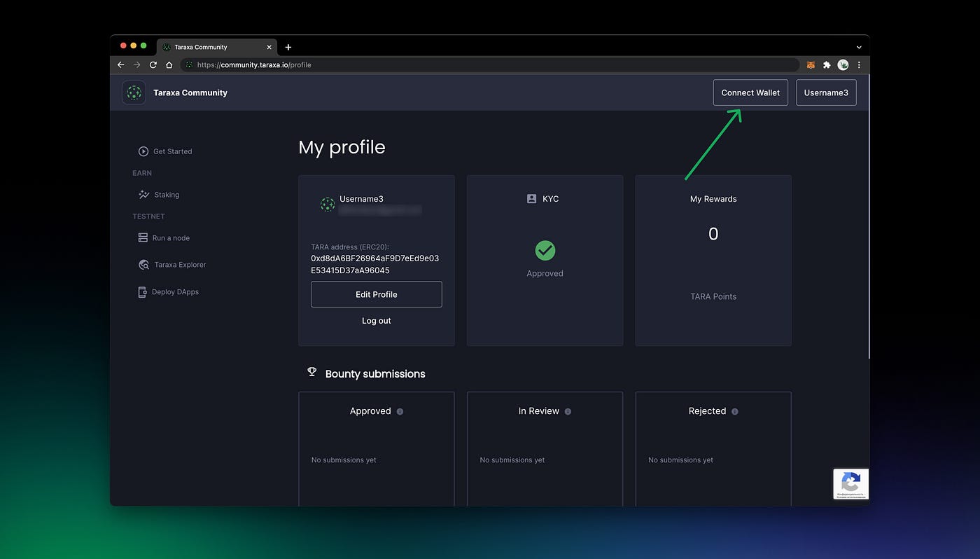Click the Connect Wallet button
The height and width of the screenshot is (559, 980).
(750, 92)
